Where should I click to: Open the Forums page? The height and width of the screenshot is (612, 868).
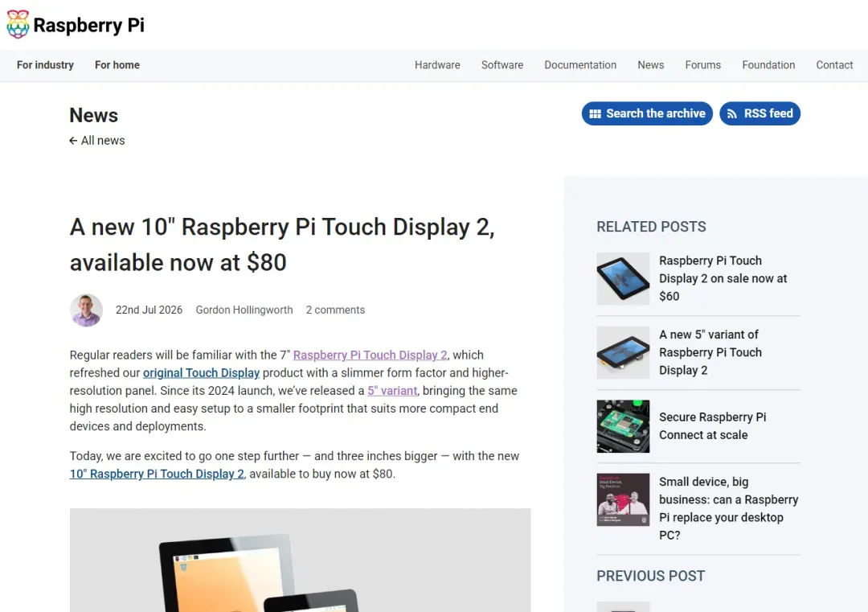[703, 65]
